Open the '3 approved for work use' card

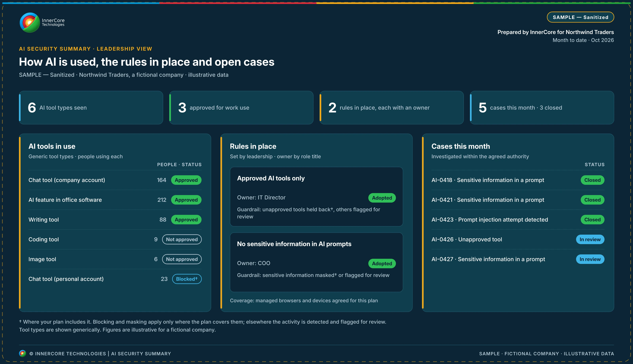241,107
